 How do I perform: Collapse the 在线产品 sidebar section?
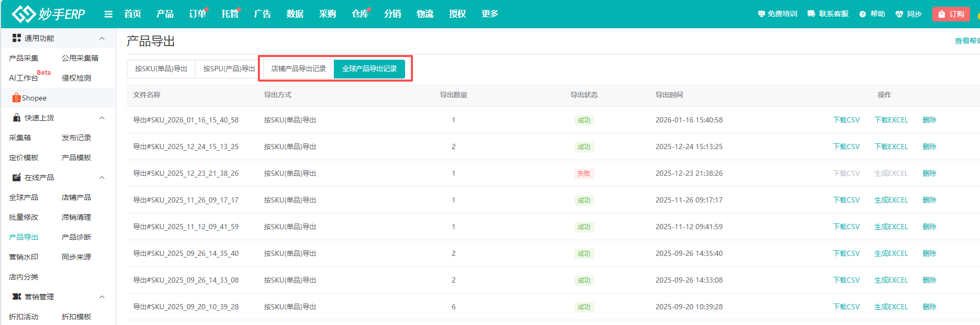pyautogui.click(x=102, y=177)
